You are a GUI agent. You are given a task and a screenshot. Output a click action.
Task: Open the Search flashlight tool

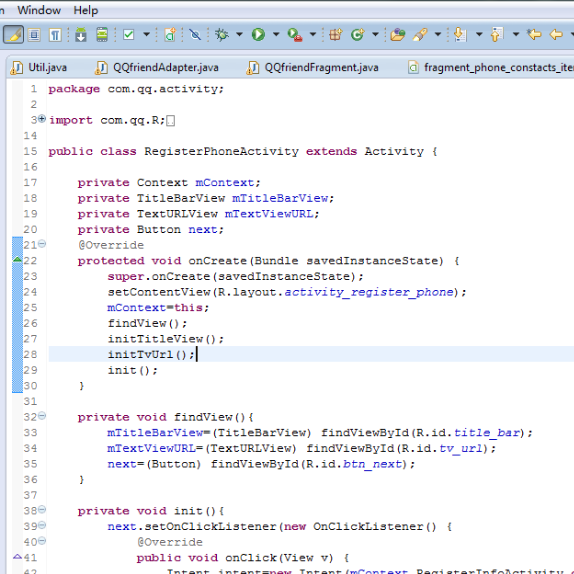pos(420,35)
